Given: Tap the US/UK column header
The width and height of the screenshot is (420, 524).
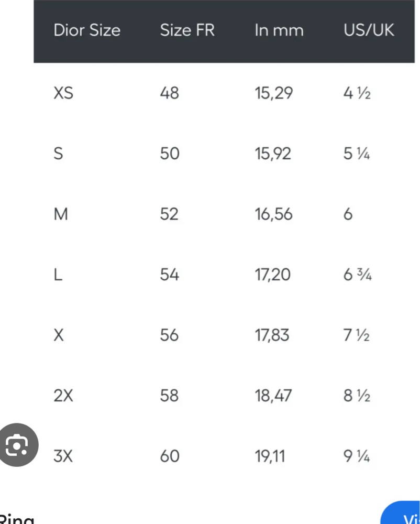Looking at the screenshot, I should click(x=369, y=30).
